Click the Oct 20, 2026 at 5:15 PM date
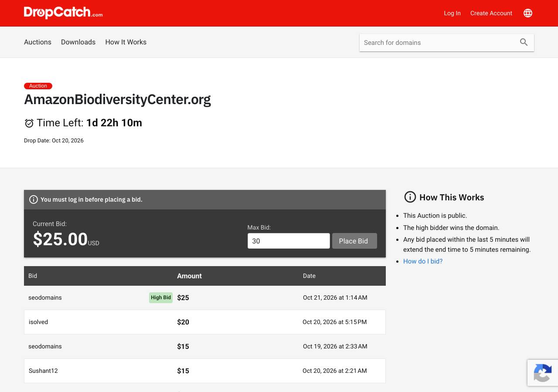 tap(335, 322)
